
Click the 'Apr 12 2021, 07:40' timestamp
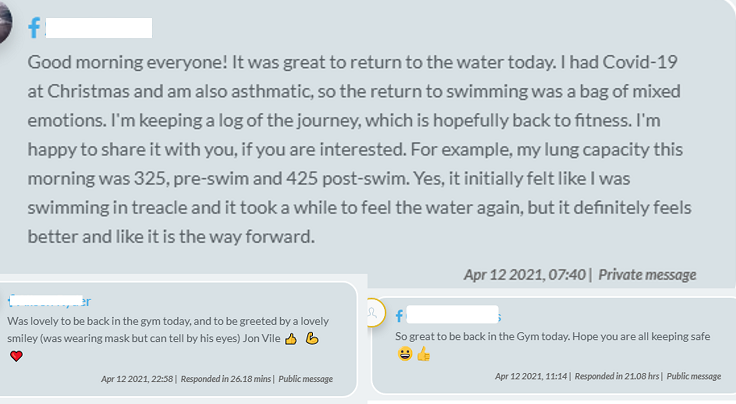pos(524,275)
